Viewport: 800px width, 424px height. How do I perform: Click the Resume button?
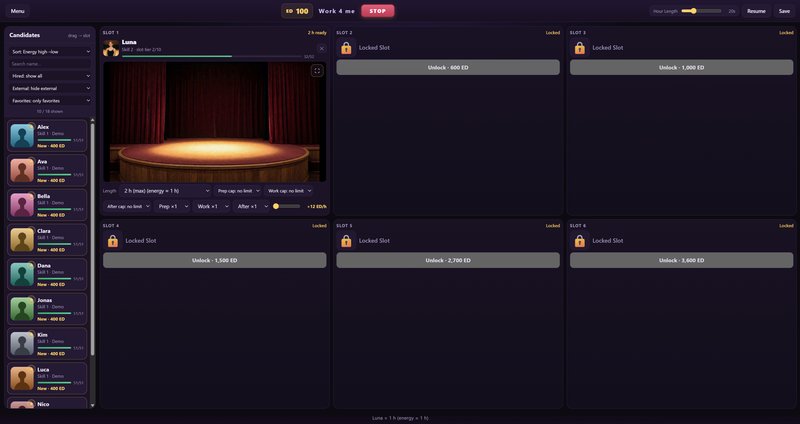coord(756,11)
